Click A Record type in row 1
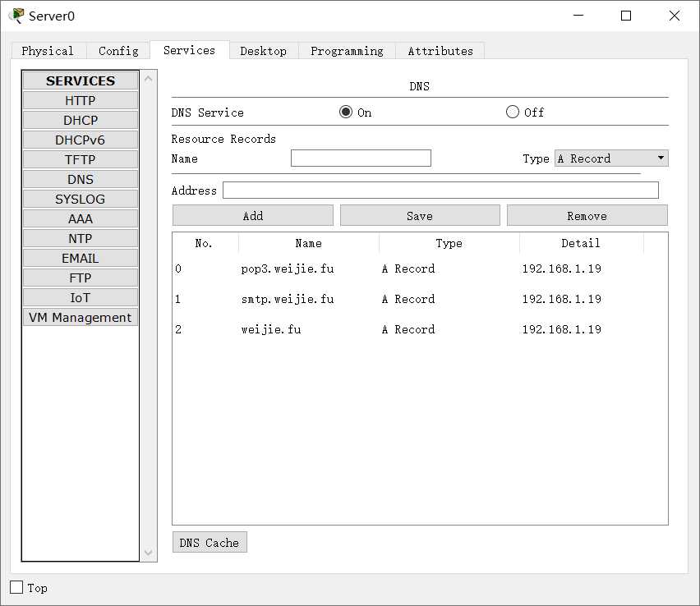Screen dimensions: 700x606 point(408,299)
